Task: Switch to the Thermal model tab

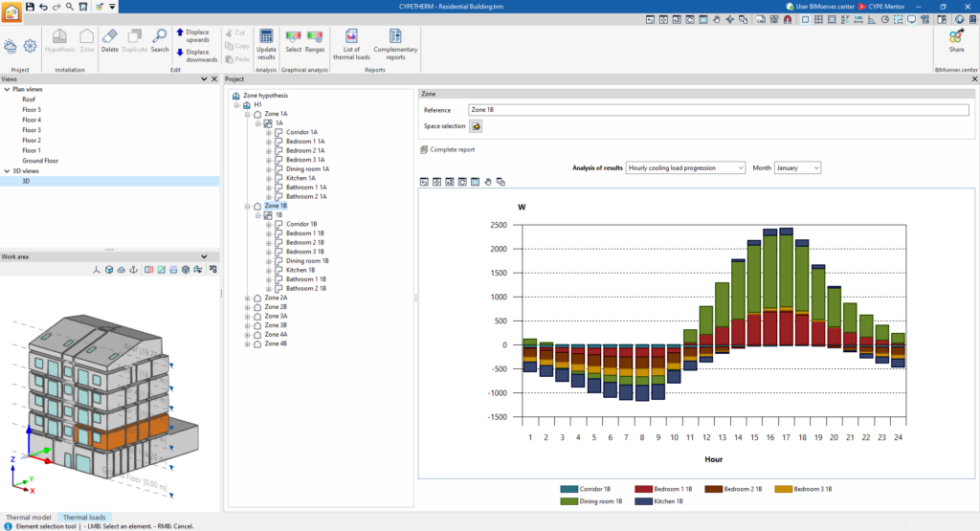Action: coord(28,518)
